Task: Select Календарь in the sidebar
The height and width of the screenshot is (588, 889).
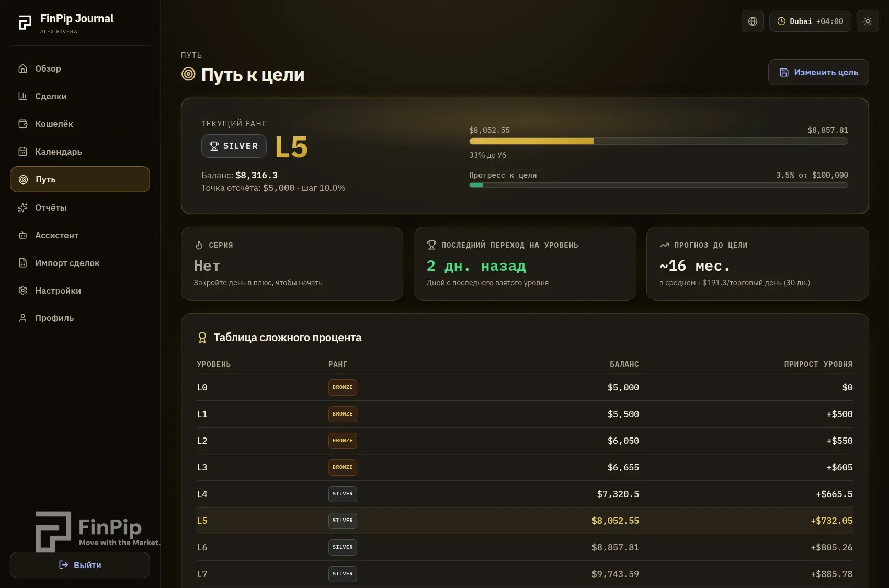Action: point(80,152)
